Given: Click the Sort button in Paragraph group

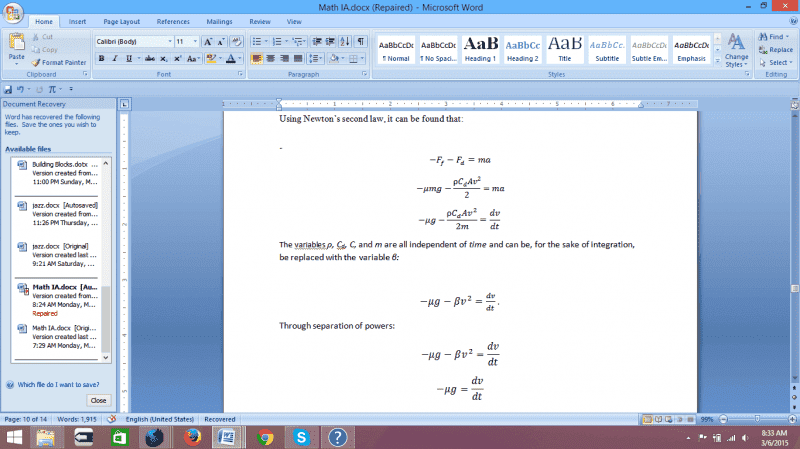Looking at the screenshot, I should (344, 42).
